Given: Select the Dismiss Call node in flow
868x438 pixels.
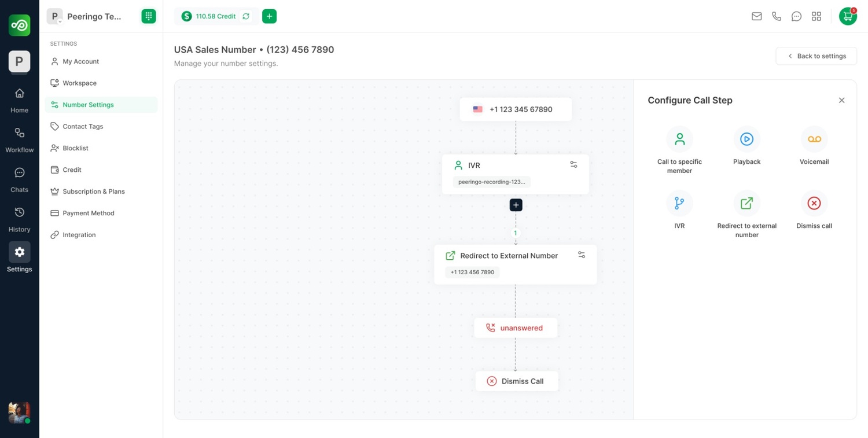Looking at the screenshot, I should click(516, 381).
